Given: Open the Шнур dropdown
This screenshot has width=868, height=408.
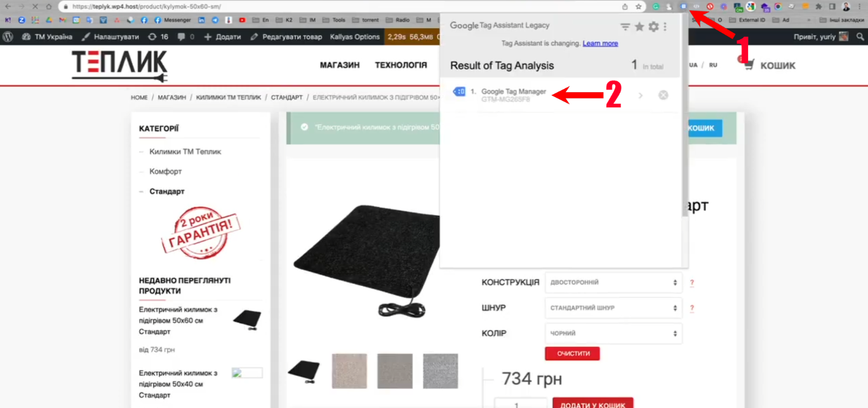Looking at the screenshot, I should tap(613, 308).
